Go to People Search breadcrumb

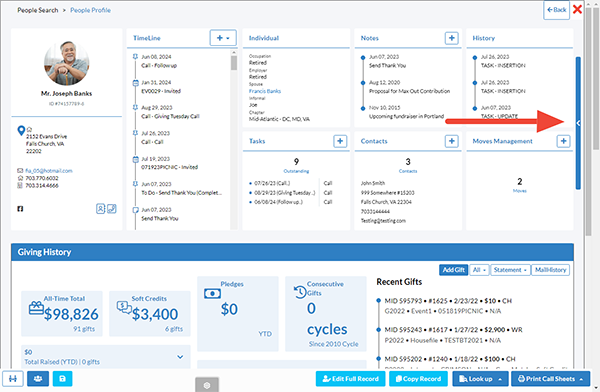click(x=38, y=10)
